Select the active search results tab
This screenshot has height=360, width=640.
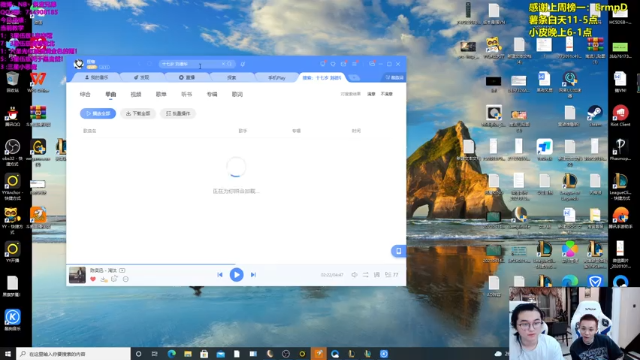pyautogui.click(x=322, y=78)
